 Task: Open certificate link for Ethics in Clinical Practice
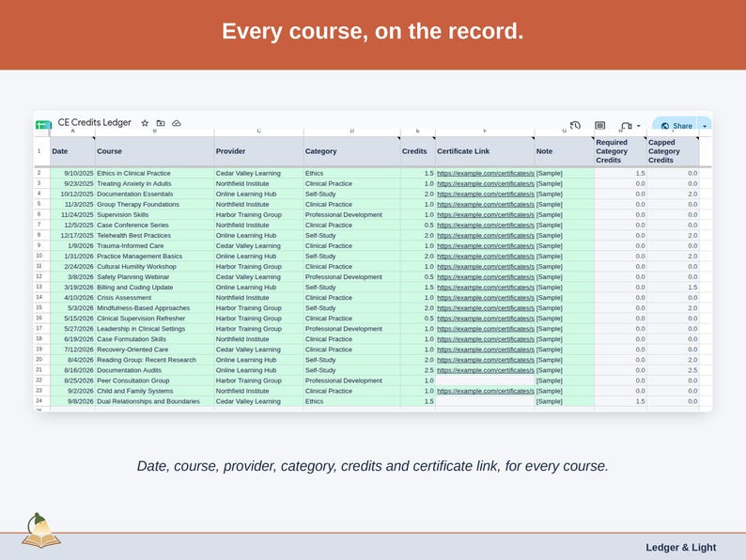(486, 173)
